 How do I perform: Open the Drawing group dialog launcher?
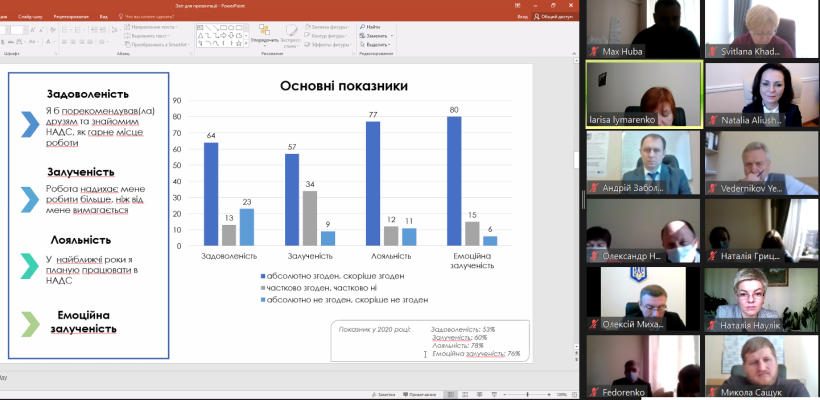tap(353, 54)
